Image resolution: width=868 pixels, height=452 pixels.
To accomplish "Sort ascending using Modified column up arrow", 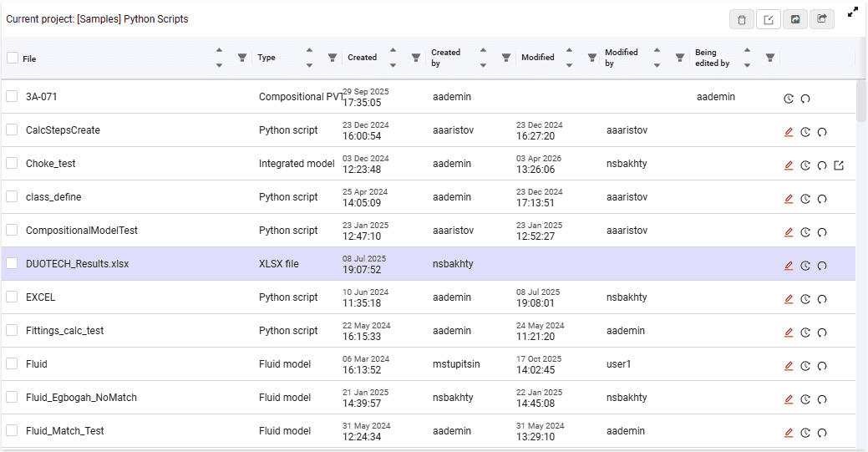I will pos(569,50).
